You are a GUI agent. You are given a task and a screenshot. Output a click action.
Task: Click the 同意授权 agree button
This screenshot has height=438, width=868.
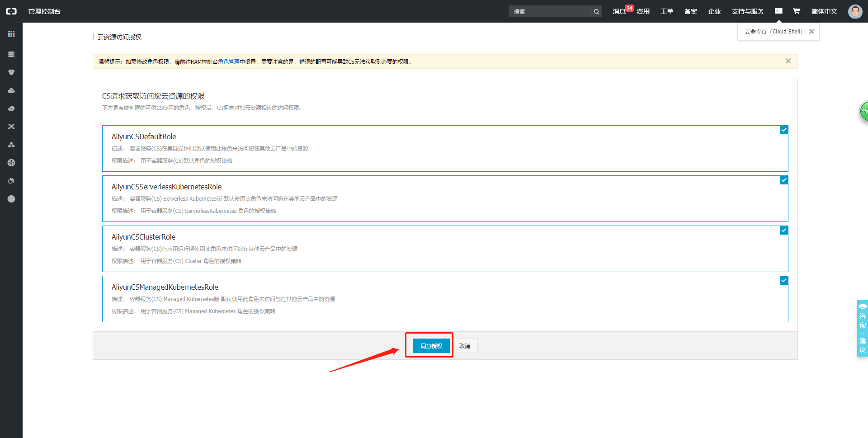pos(431,346)
